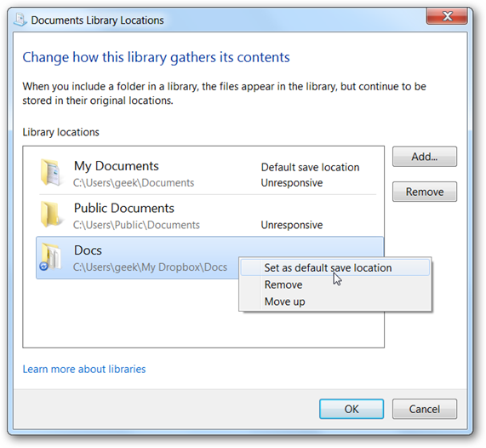
Task: Click the Public Documents folder icon
Action: 51,215
